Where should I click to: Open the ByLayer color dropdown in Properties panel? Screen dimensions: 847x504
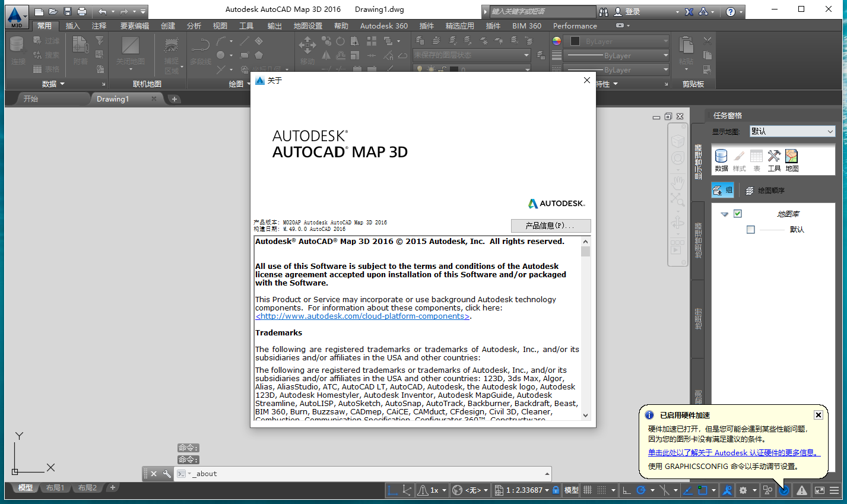click(617, 41)
